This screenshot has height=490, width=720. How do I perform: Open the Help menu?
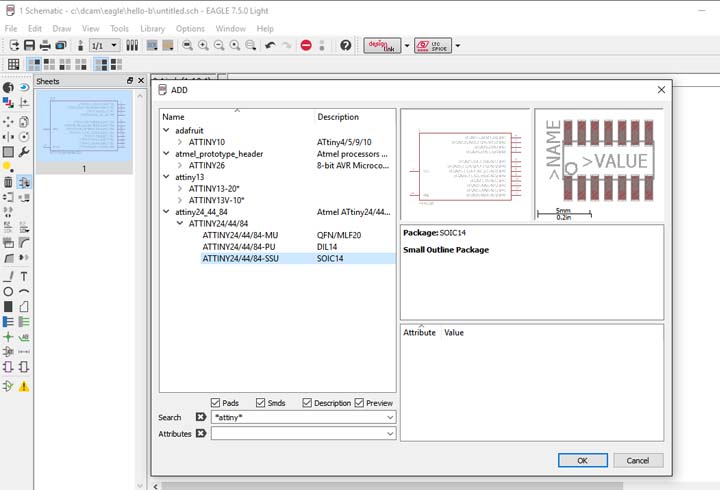(265, 28)
